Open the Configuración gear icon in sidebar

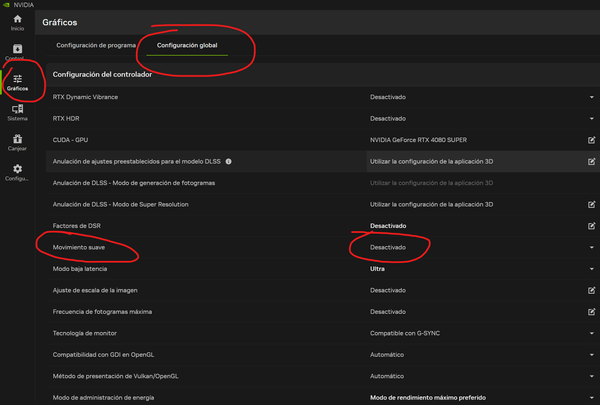tap(17, 171)
